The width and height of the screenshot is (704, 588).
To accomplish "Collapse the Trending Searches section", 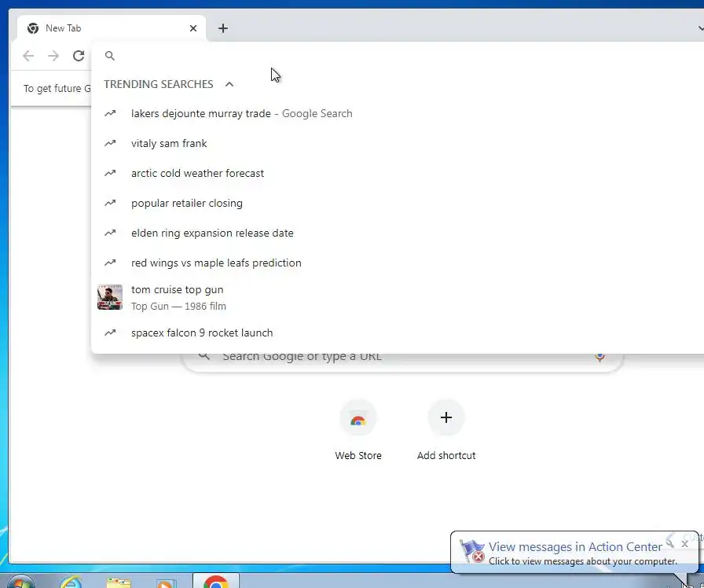I will tap(229, 84).
